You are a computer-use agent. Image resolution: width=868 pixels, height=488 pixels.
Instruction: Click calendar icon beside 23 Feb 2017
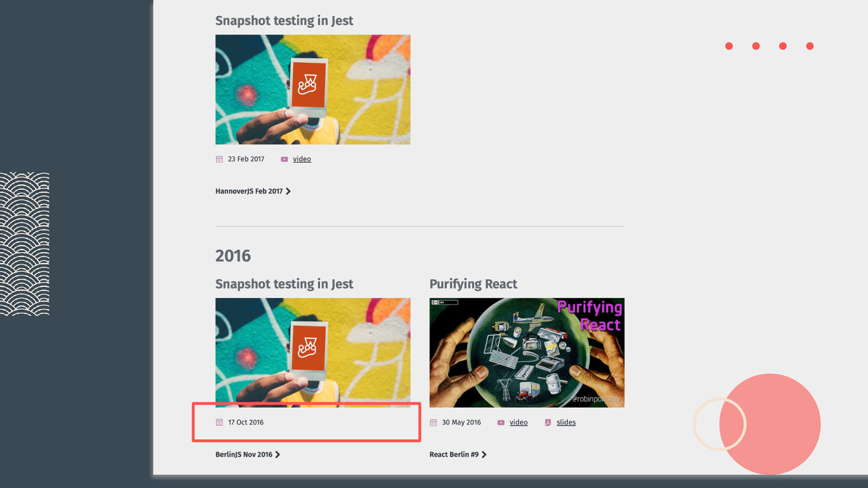(219, 159)
